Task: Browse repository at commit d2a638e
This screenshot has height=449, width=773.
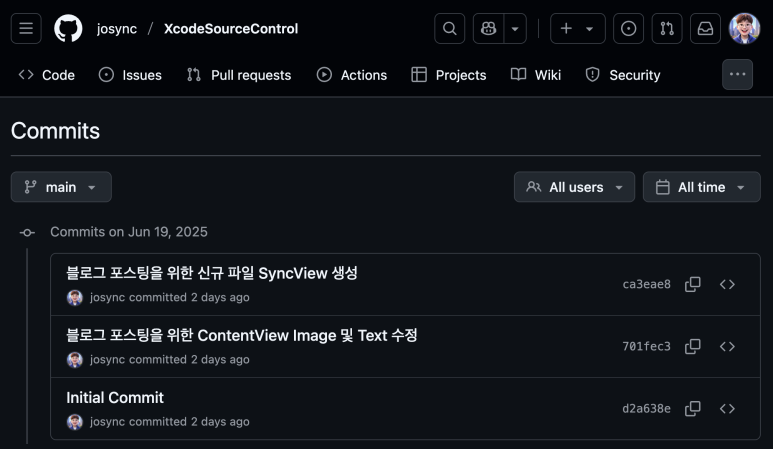Action: click(727, 409)
